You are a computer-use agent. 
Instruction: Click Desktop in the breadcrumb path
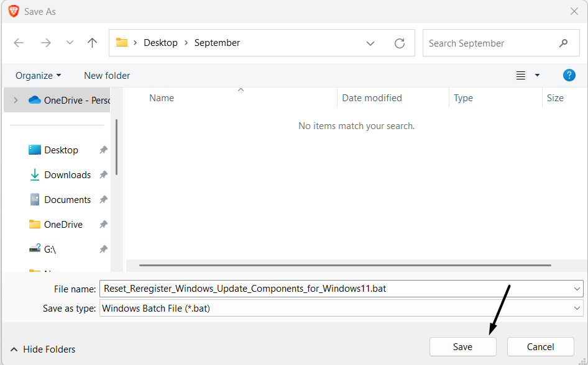[x=160, y=43]
